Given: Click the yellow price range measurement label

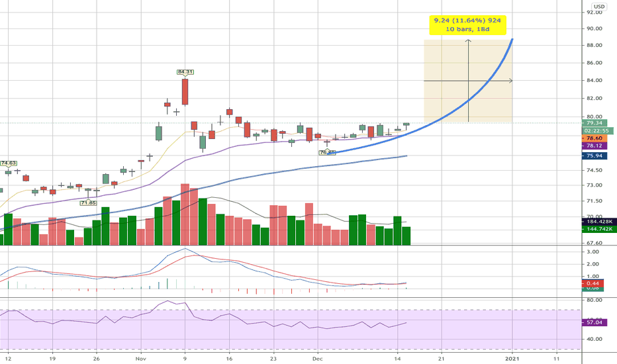Looking at the screenshot, I should coord(467,24).
